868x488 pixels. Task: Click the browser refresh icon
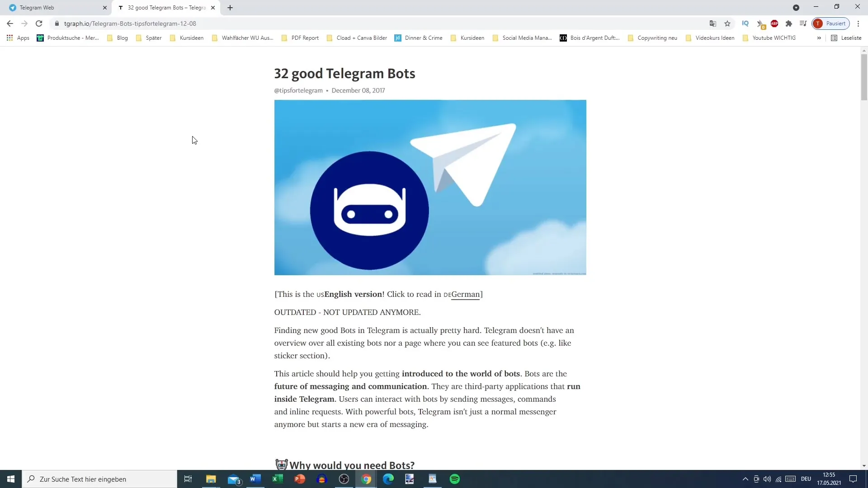pos(38,23)
